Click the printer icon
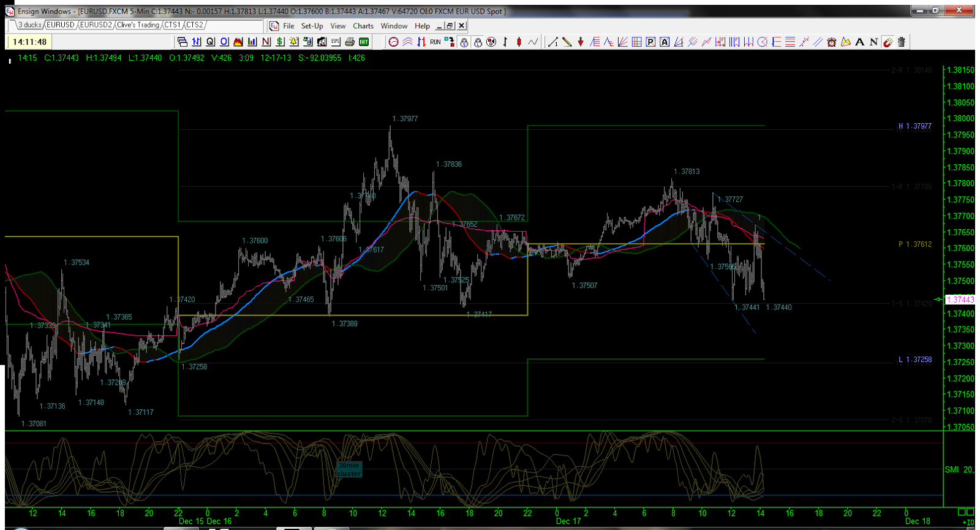This screenshot has width=980, height=530. [x=350, y=42]
